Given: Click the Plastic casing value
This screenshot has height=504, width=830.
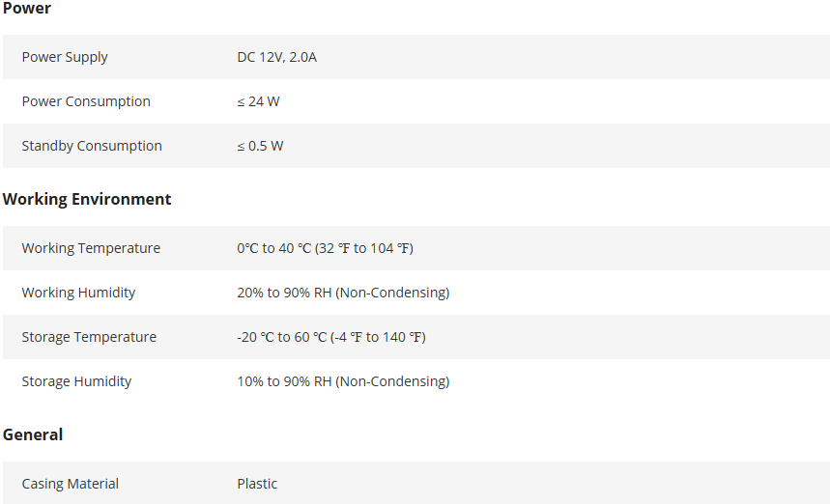Looking at the screenshot, I should pos(257,484).
